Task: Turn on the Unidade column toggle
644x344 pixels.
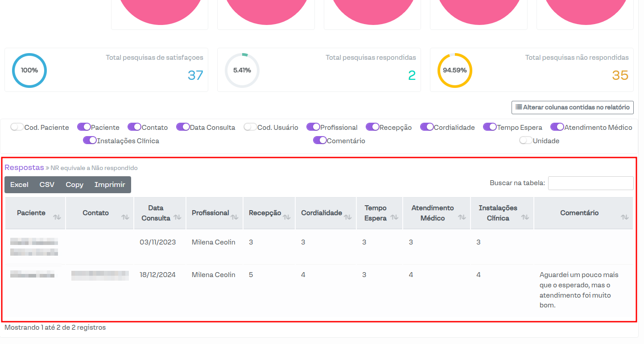Action: click(526, 141)
